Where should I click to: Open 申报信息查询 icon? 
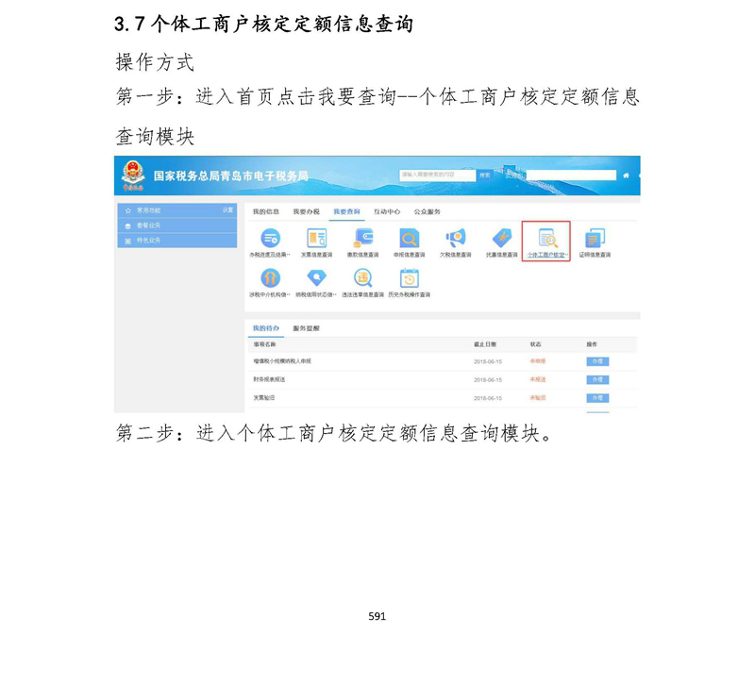tap(410, 239)
